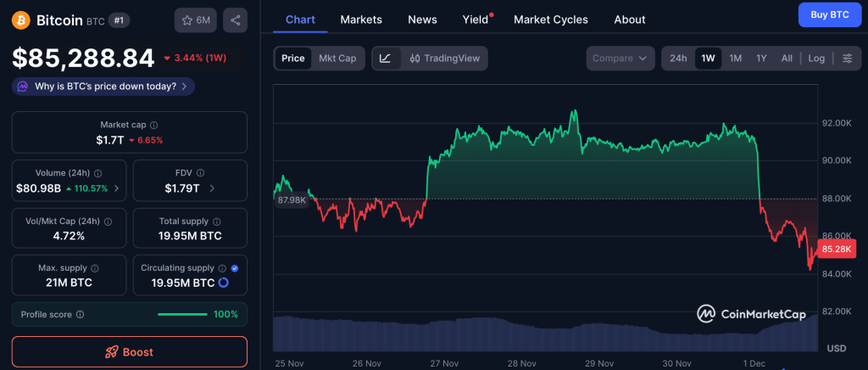Switch to the Markets tab

[x=361, y=19]
